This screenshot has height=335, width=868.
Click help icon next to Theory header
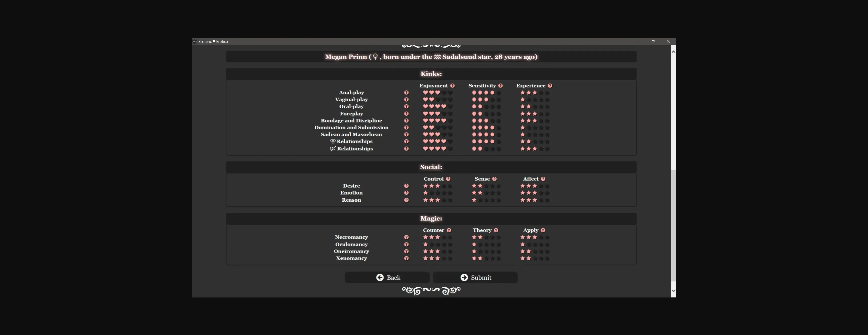point(496,230)
